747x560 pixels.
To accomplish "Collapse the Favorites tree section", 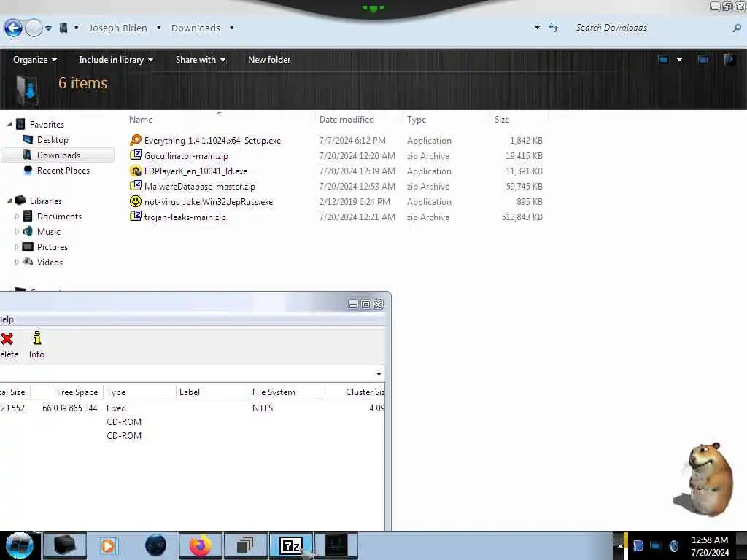I will [x=9, y=124].
